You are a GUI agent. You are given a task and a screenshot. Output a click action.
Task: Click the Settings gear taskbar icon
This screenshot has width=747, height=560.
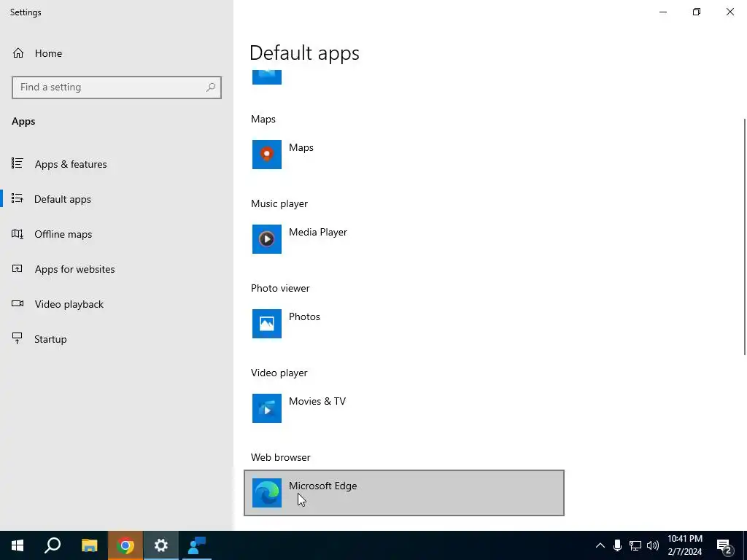pos(161,545)
